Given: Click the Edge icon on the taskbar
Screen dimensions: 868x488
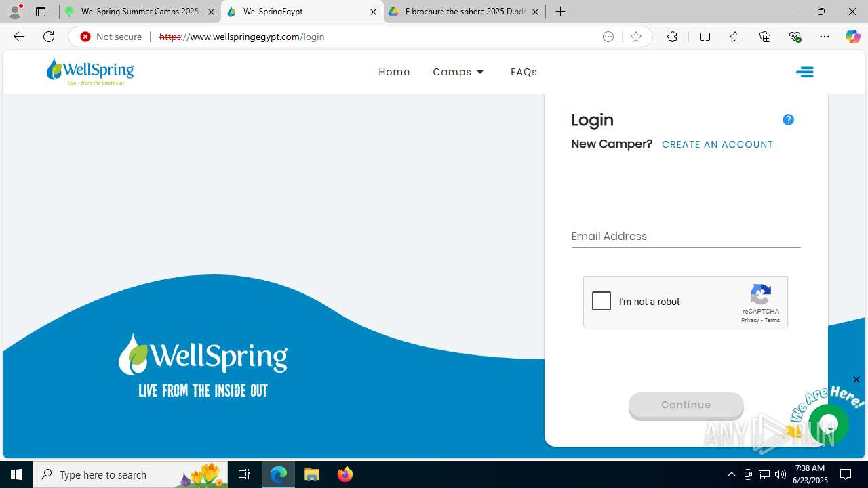Looking at the screenshot, I should (x=279, y=474).
